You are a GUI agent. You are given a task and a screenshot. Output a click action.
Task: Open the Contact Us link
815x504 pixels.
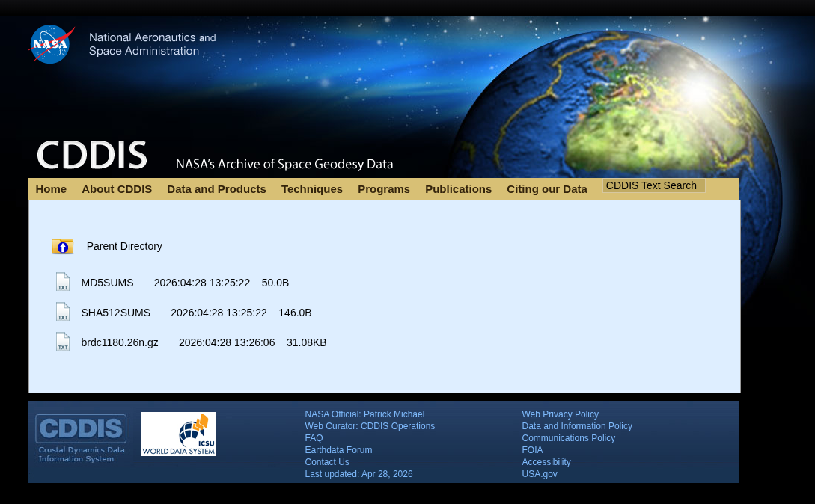327,462
